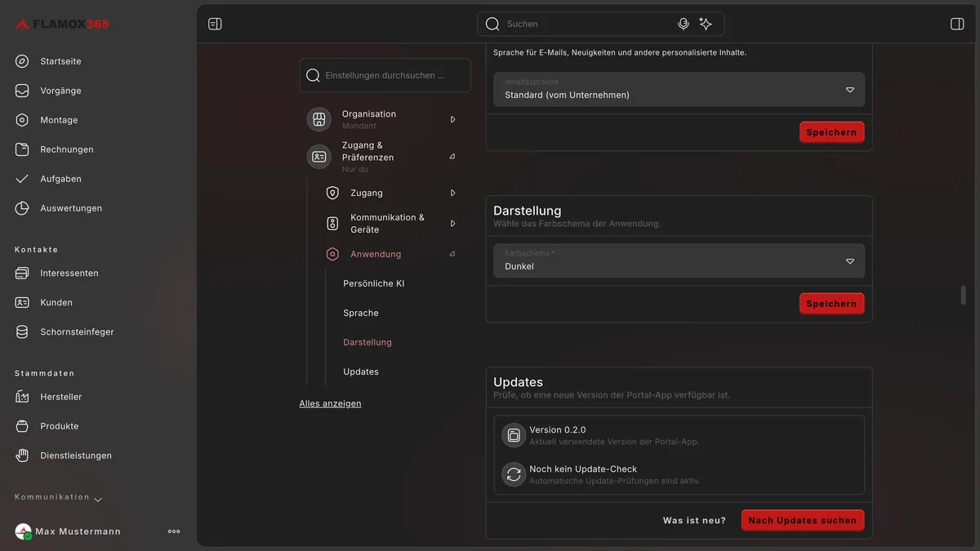Image resolution: width=980 pixels, height=551 pixels.
Task: Open the Was ist neu? link
Action: click(x=694, y=520)
